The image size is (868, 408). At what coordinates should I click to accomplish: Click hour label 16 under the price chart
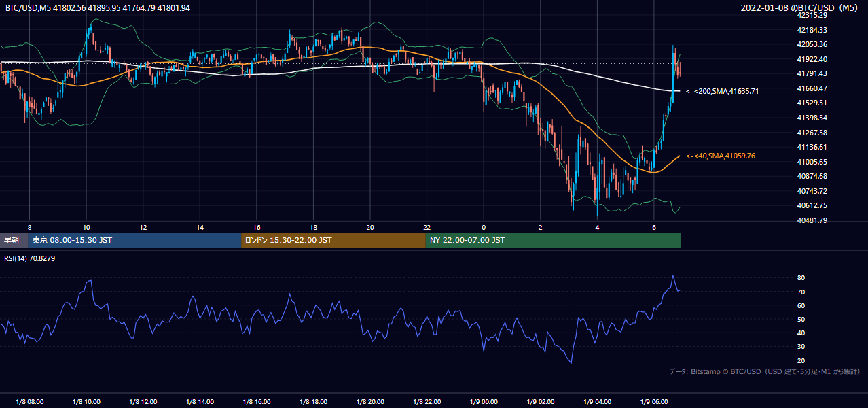257,227
